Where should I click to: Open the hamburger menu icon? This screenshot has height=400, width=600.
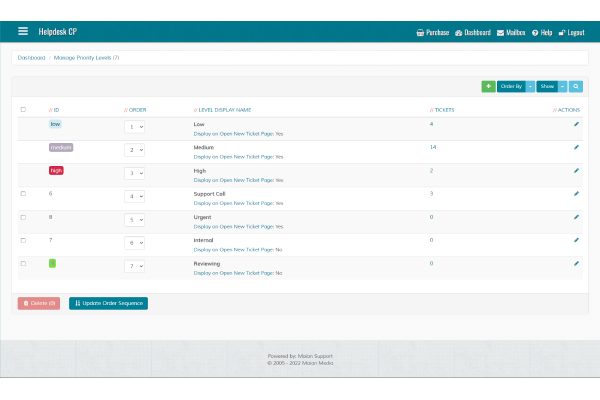tap(23, 31)
